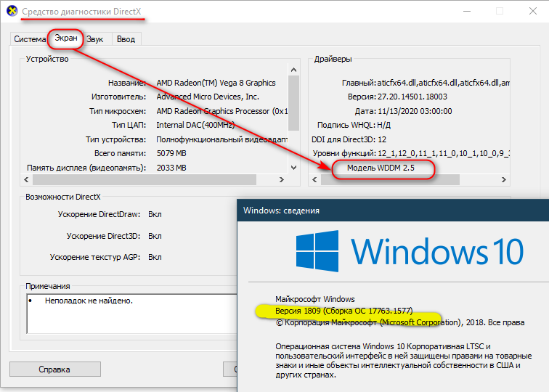This screenshot has width=549, height=392.
Task: Click the Полнофункциональный видеоадаптер device type value
Action: click(x=222, y=139)
